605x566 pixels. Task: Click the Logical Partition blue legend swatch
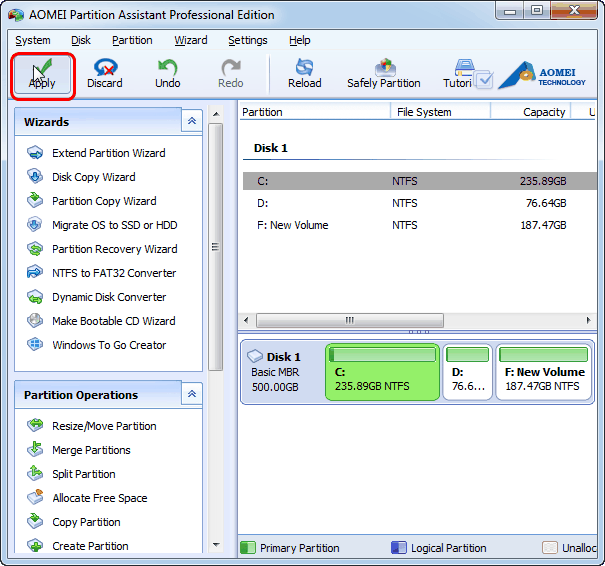click(399, 547)
